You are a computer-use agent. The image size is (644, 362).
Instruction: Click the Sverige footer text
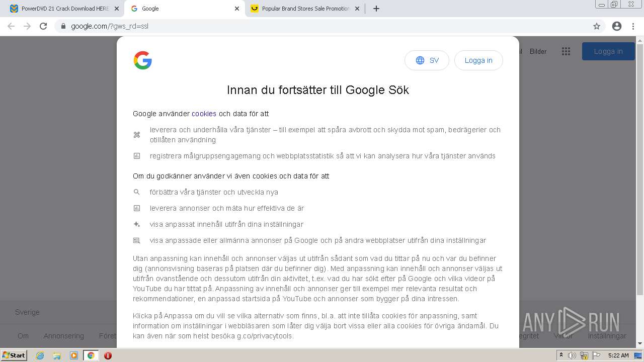pyautogui.click(x=27, y=312)
